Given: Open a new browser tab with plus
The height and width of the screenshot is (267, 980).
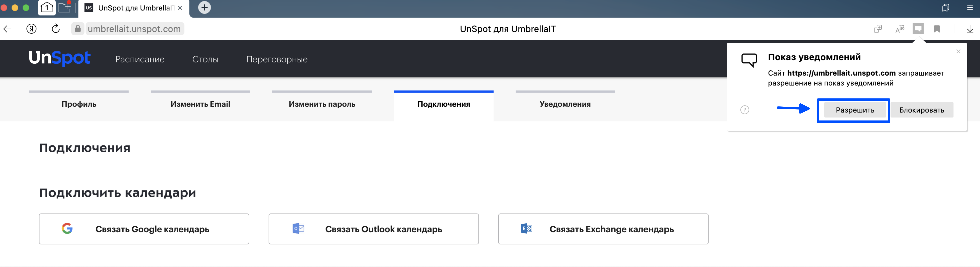Looking at the screenshot, I should tap(204, 8).
